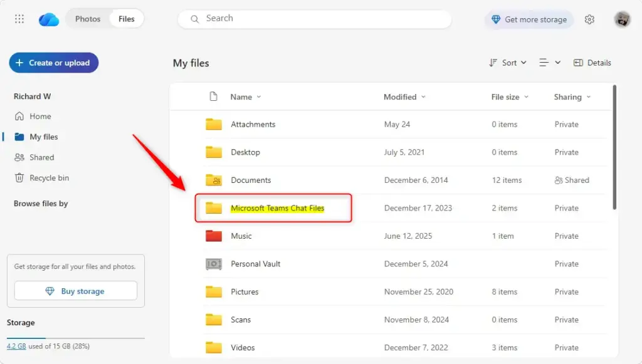Click the diamond icon in Get more storage
This screenshot has width=642, height=364.
coord(496,19)
